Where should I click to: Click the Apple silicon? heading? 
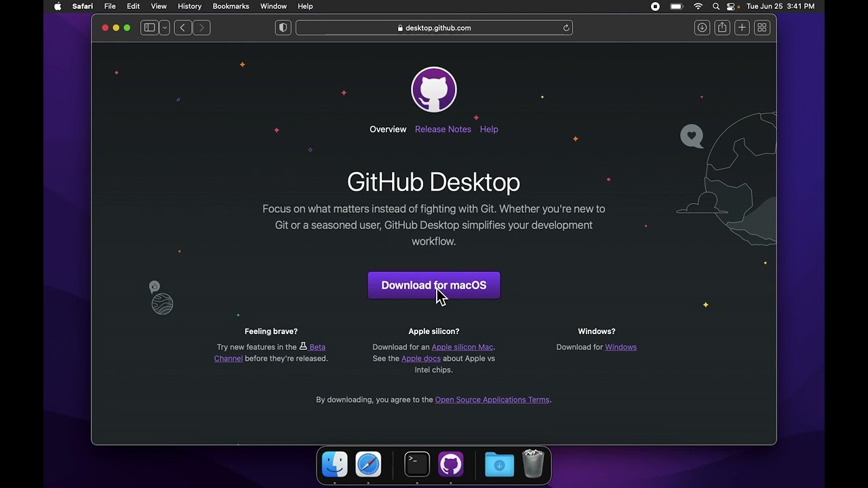[x=434, y=331]
